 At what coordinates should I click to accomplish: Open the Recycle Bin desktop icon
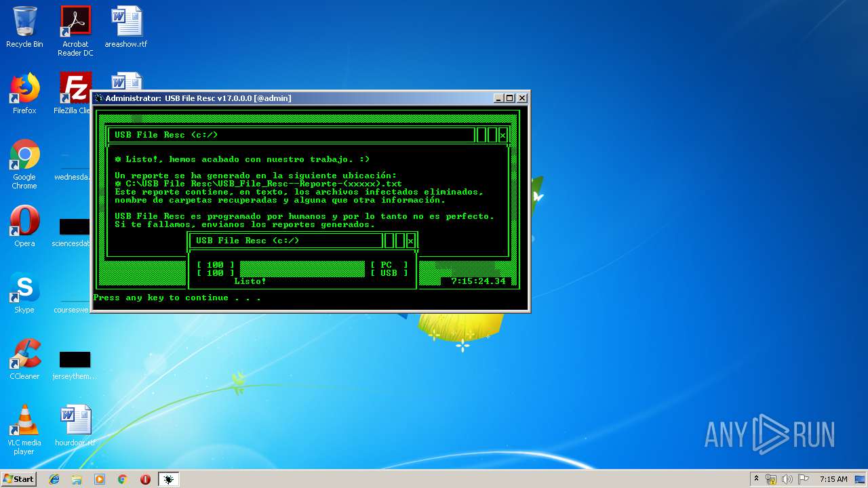(x=24, y=27)
